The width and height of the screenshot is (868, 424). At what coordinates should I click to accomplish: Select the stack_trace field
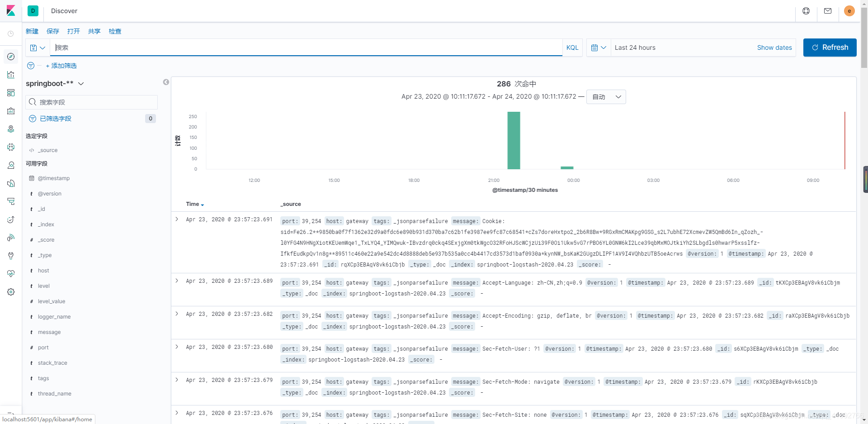point(52,363)
